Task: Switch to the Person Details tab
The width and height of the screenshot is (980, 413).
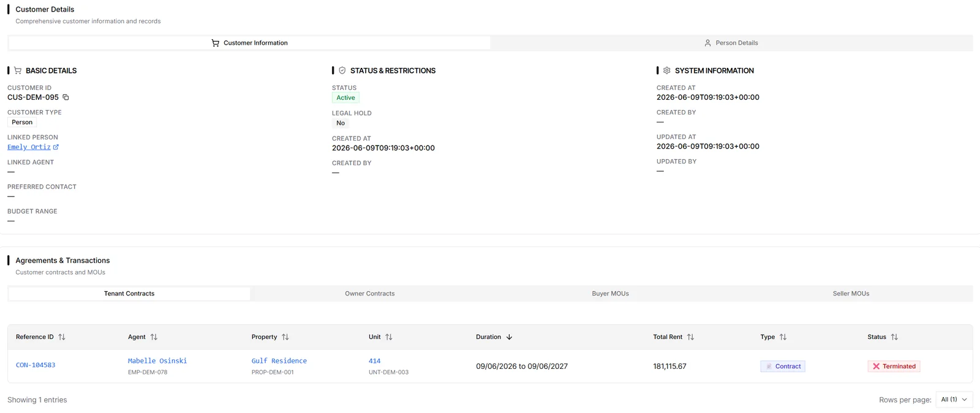Action: pyautogui.click(x=731, y=43)
